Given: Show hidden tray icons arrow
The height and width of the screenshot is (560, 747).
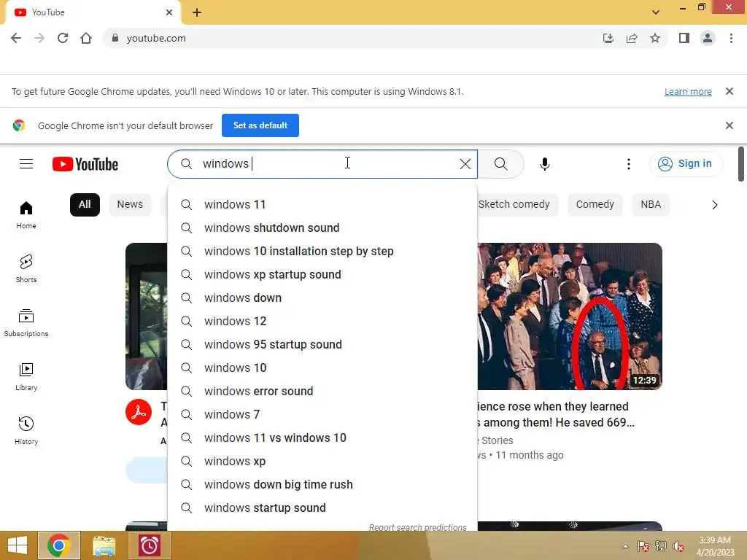Looking at the screenshot, I should [x=625, y=546].
